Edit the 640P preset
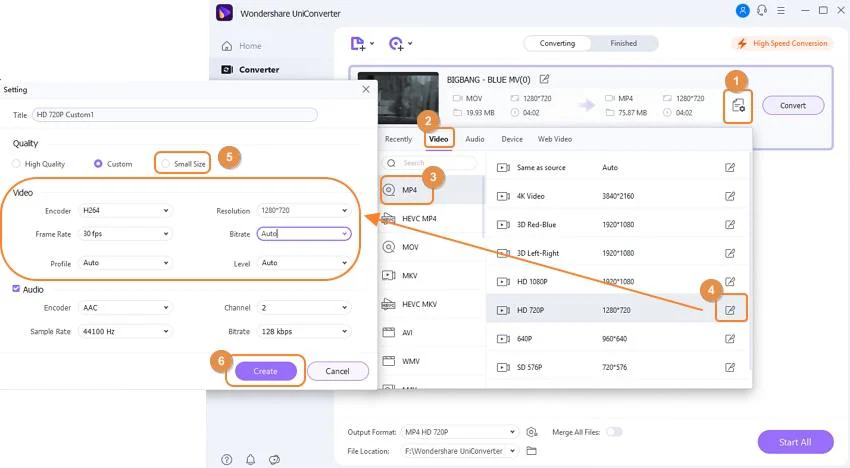Viewport: 850px width, 468px height. pyautogui.click(x=730, y=339)
